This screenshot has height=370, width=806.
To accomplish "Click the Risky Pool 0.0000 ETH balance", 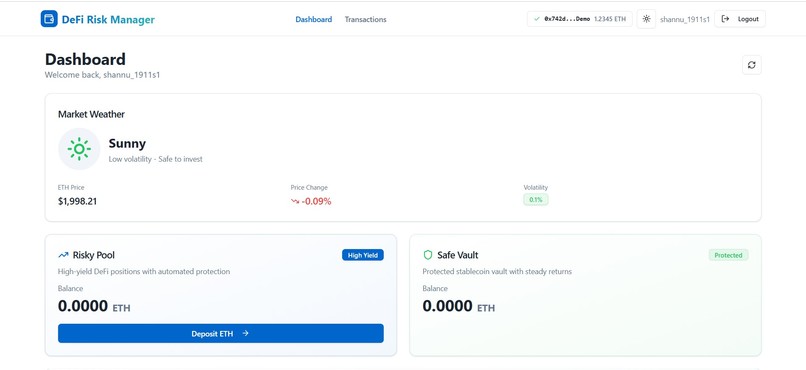I will [x=94, y=306].
